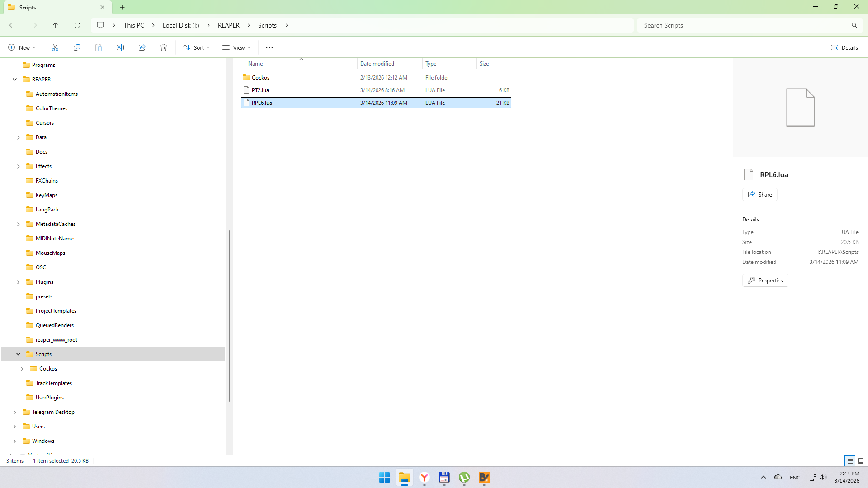Viewport: 868px width, 488px height.
Task: Open the View dropdown menu
Action: point(236,47)
